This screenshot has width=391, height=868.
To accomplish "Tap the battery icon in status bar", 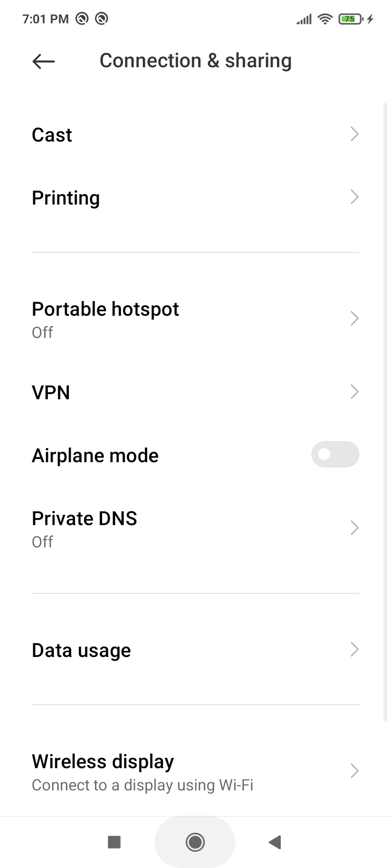I will click(351, 20).
